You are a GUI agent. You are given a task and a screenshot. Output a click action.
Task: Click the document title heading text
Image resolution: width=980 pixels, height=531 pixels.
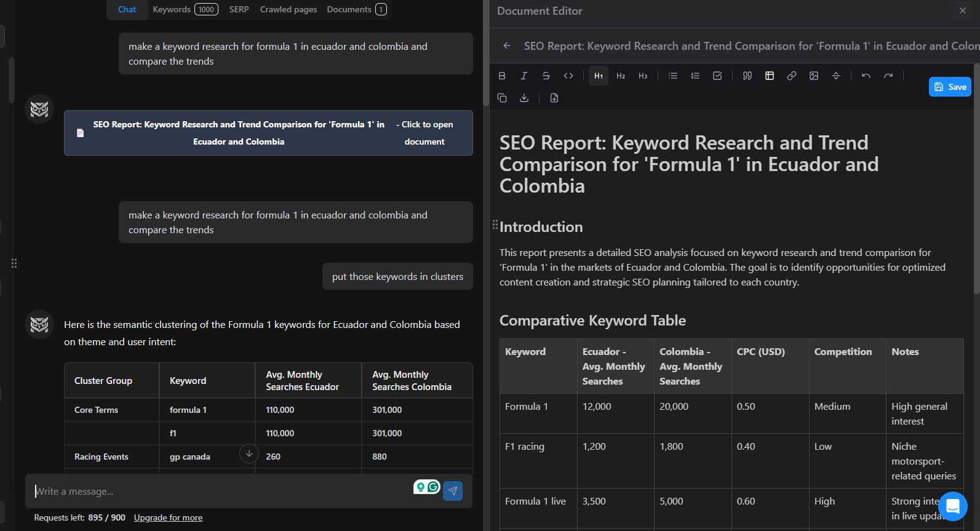tap(689, 164)
